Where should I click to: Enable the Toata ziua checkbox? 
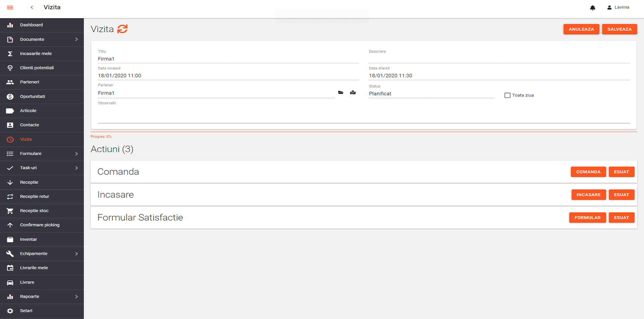tap(507, 95)
